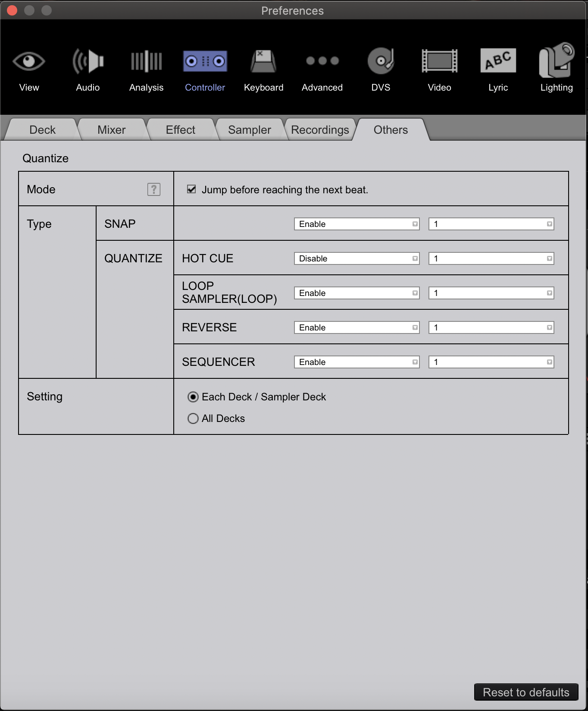Open the Keyboard preferences key icon
The height and width of the screenshot is (711, 588).
(263, 61)
